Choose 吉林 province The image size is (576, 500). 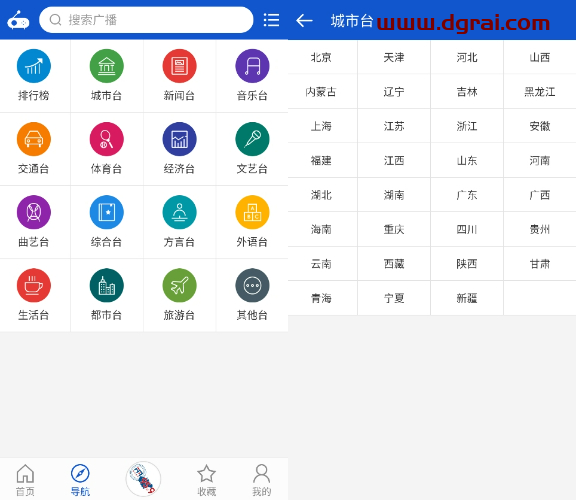[467, 92]
